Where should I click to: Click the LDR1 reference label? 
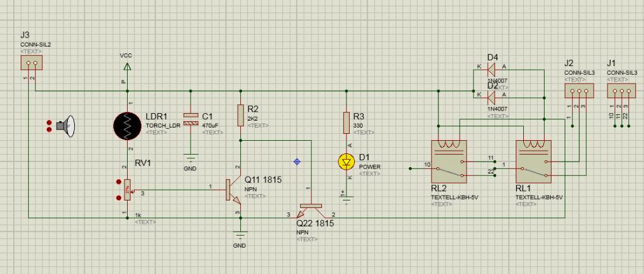[x=157, y=116]
